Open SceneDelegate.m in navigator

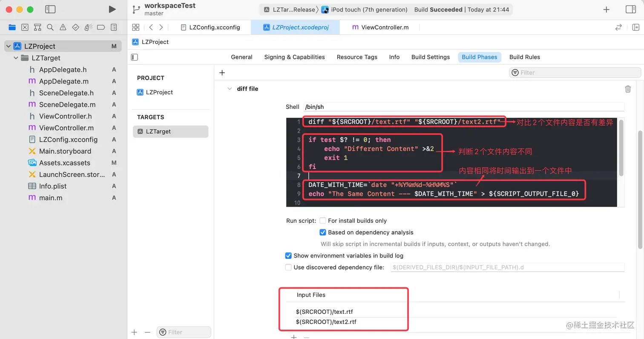pos(67,104)
